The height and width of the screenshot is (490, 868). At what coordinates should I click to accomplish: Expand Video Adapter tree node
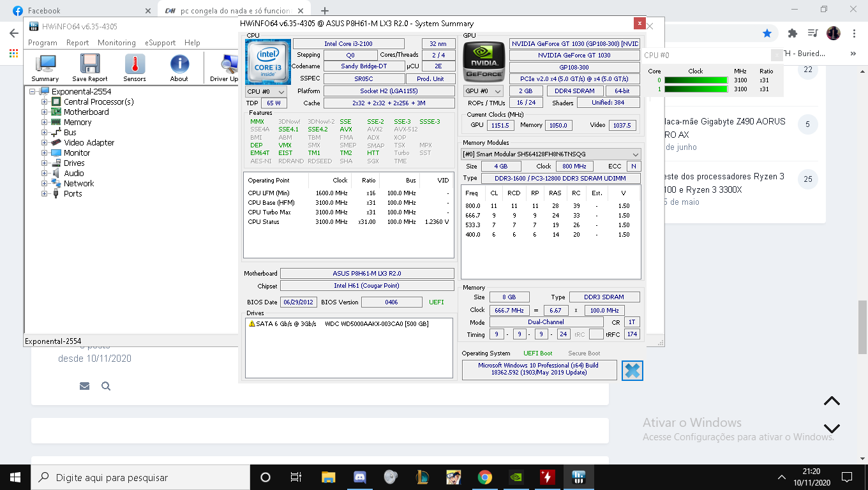(x=45, y=142)
